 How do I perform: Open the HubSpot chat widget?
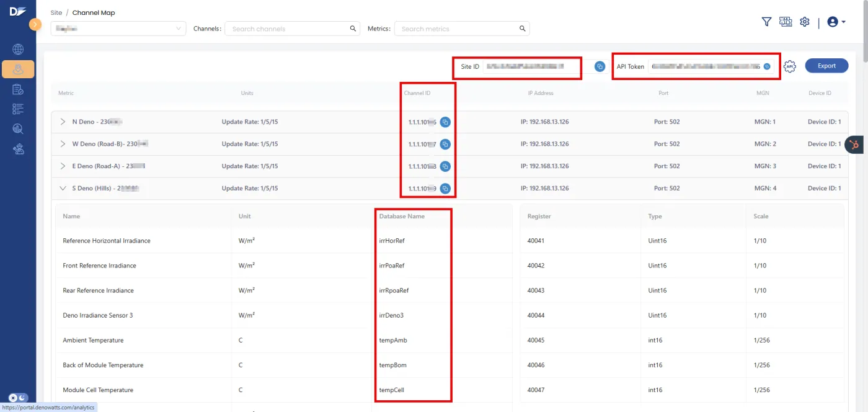click(854, 145)
